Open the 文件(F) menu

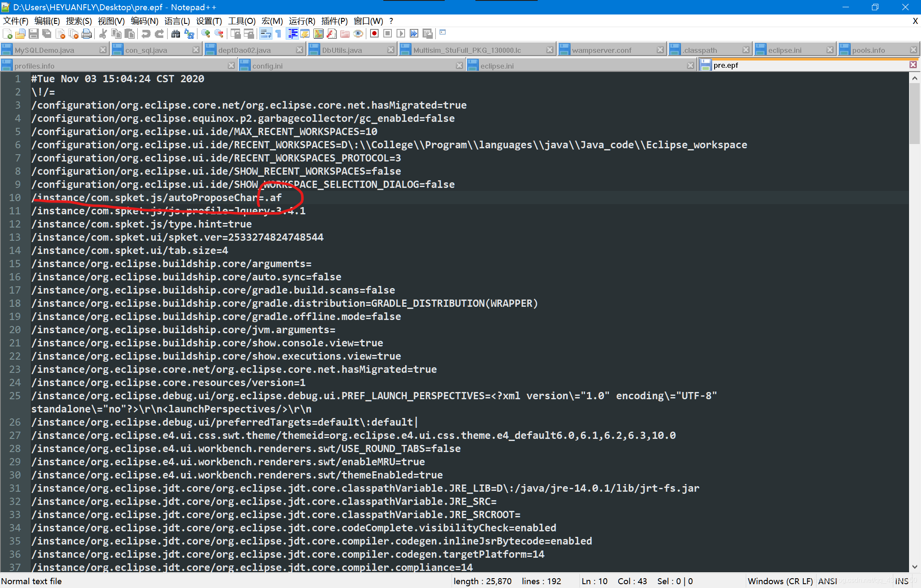pyautogui.click(x=16, y=21)
